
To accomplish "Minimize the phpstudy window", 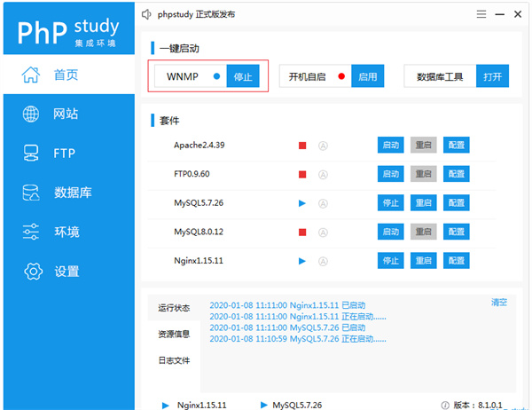I will [x=499, y=14].
